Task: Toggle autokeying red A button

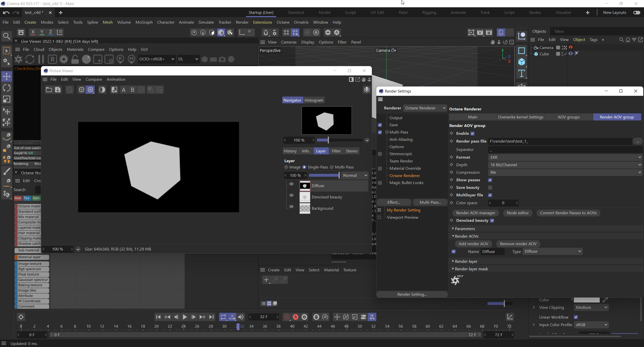Action: point(296,317)
